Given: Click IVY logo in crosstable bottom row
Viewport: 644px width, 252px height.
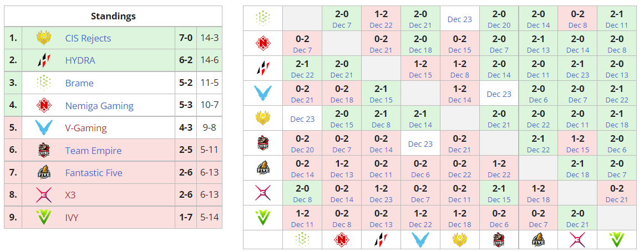Looking at the screenshot, I should (617, 240).
